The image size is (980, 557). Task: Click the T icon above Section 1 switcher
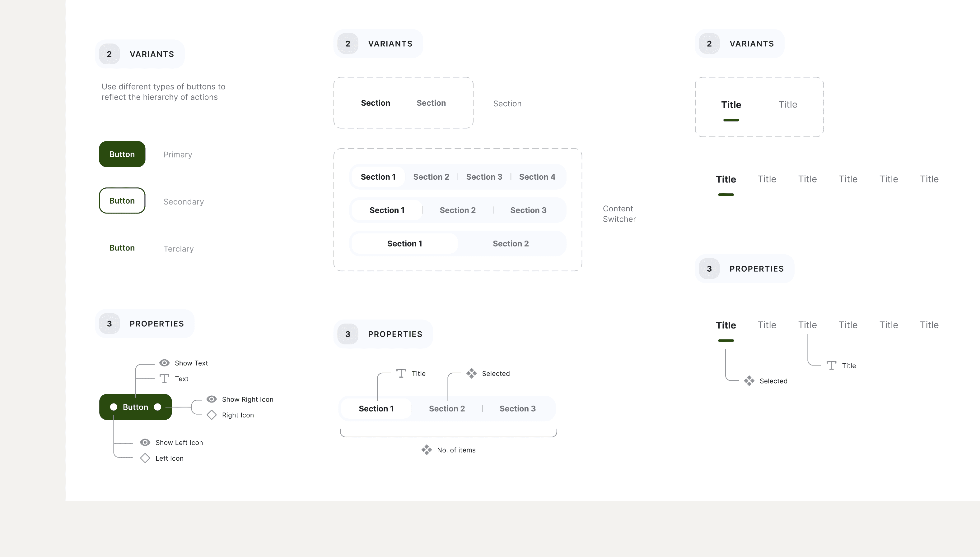click(401, 373)
